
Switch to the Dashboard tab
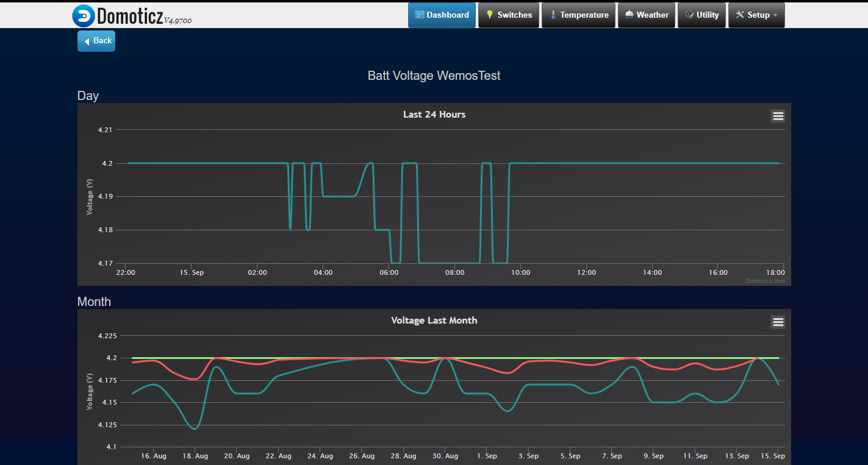442,15
